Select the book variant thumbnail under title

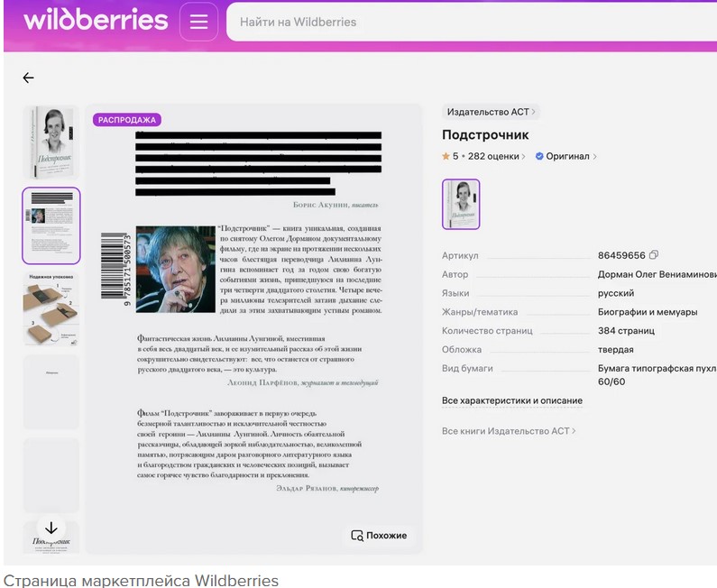461,204
